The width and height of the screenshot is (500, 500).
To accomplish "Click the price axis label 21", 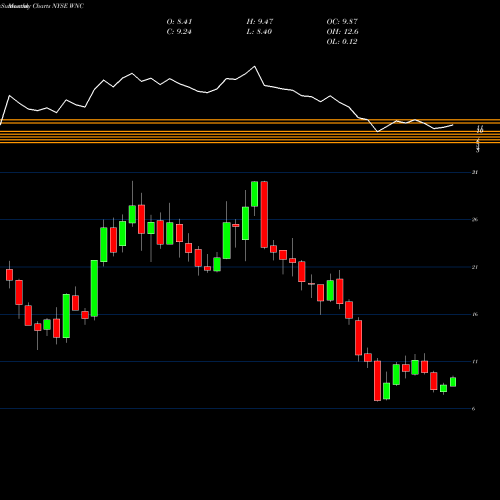I will point(475,267).
